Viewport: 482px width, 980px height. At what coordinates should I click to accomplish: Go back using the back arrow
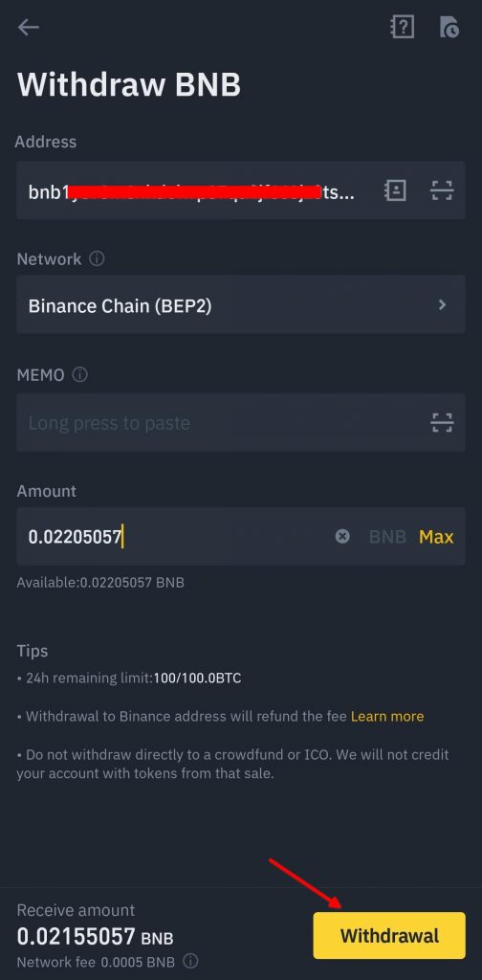(28, 27)
